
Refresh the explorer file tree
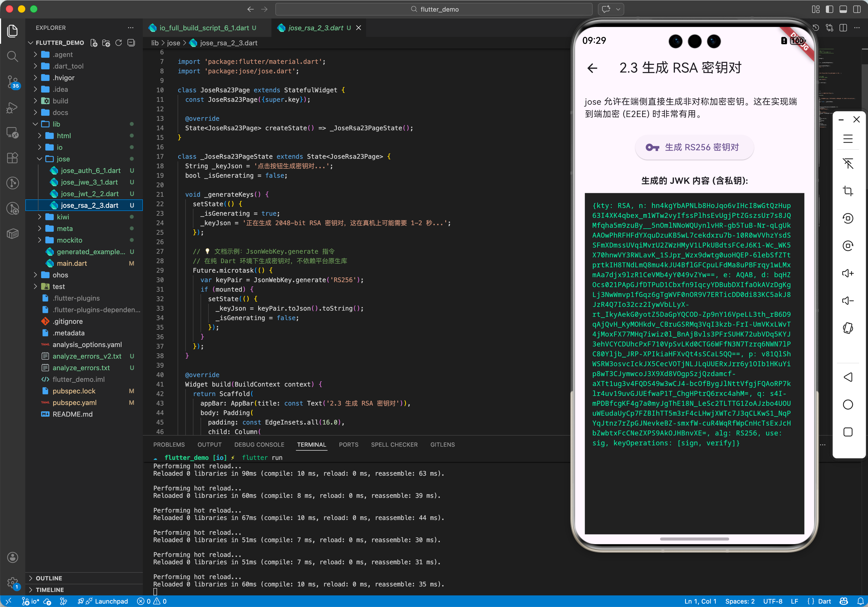click(x=119, y=43)
